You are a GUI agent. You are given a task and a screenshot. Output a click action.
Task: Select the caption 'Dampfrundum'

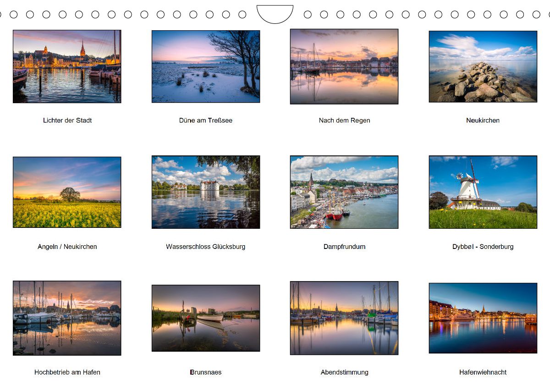click(x=345, y=247)
